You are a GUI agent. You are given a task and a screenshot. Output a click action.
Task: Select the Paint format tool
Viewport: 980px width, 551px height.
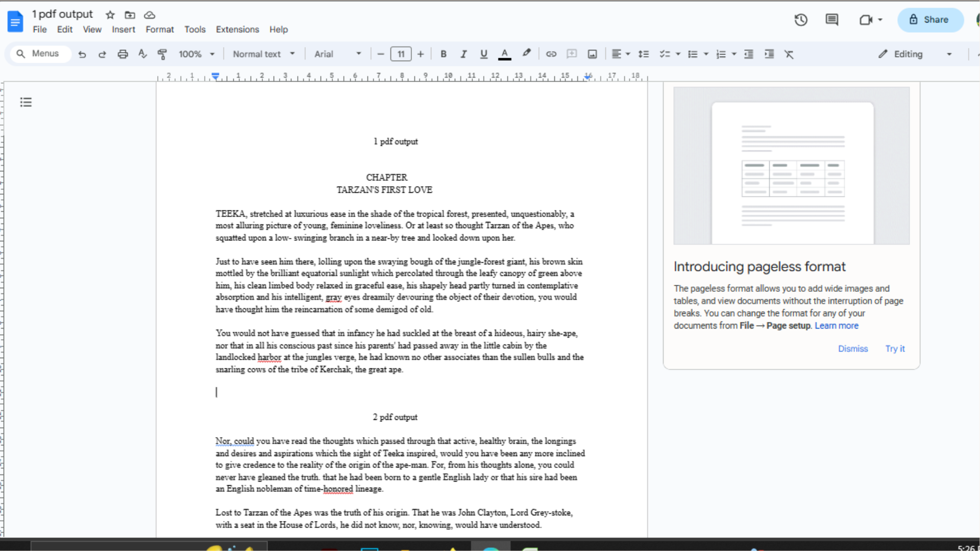click(162, 54)
